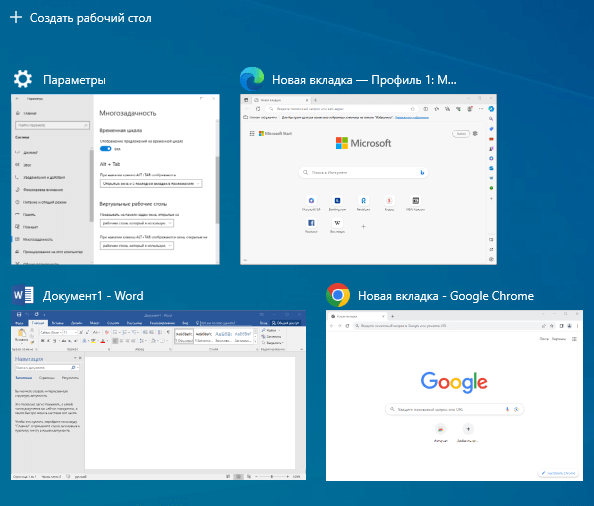This screenshot has width=594, height=506.
Task: Click the Bing icon in the Edge page search box
Action: coord(422,172)
